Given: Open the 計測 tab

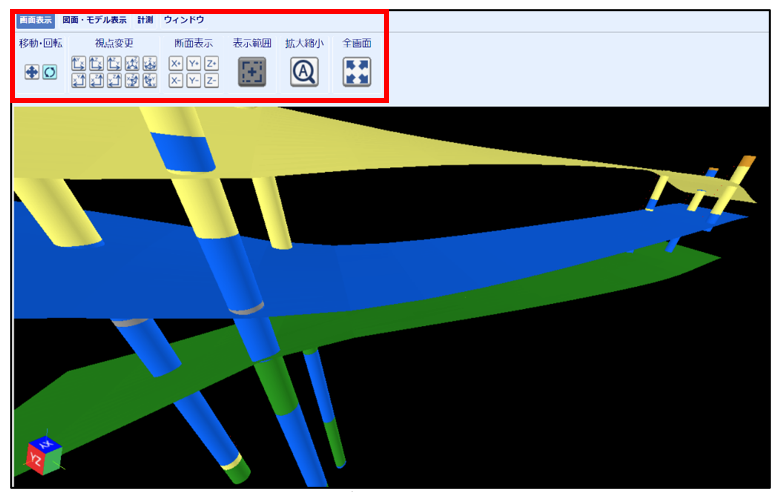Looking at the screenshot, I should (145, 19).
